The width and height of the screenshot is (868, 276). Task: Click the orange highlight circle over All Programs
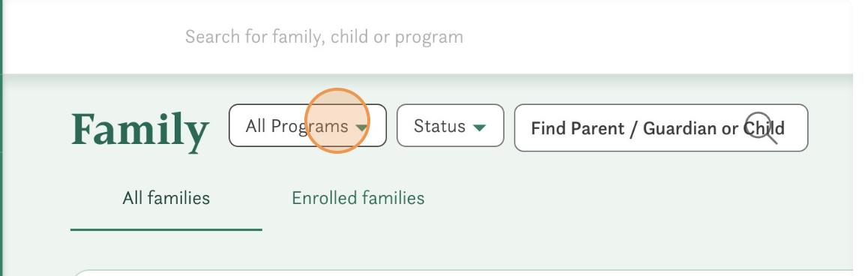(x=337, y=120)
